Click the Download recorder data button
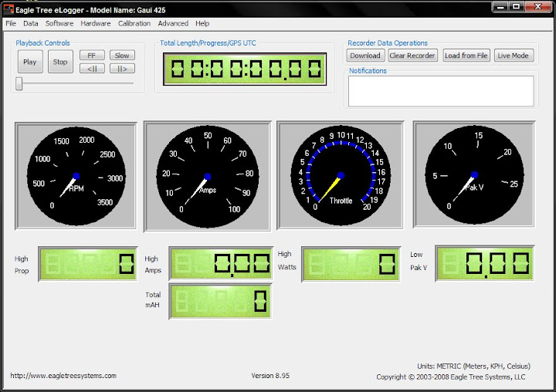The width and height of the screenshot is (556, 392). click(364, 56)
